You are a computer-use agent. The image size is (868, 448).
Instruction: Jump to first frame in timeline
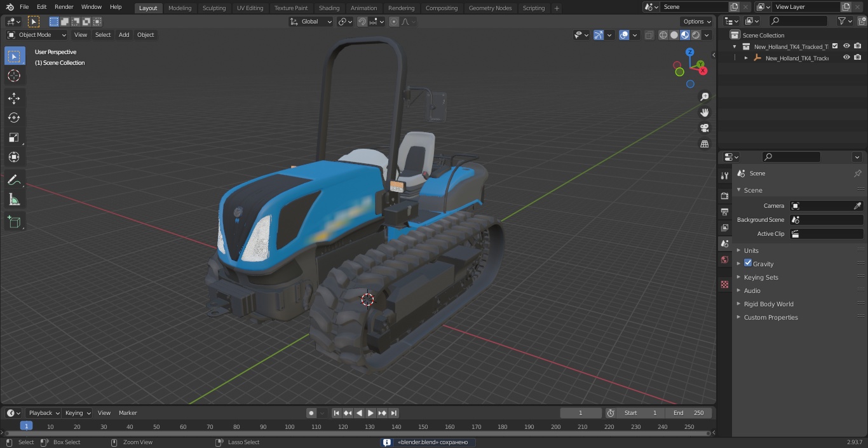pos(337,413)
